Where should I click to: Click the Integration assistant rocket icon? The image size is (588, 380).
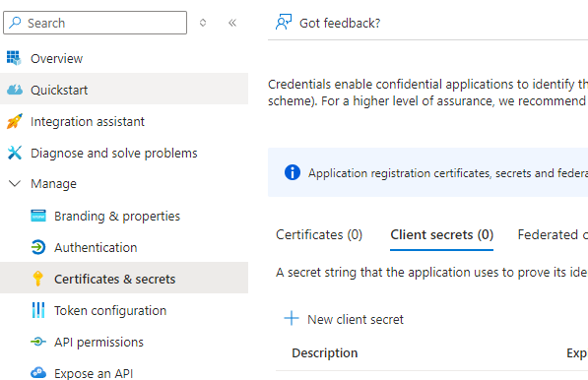point(14,121)
